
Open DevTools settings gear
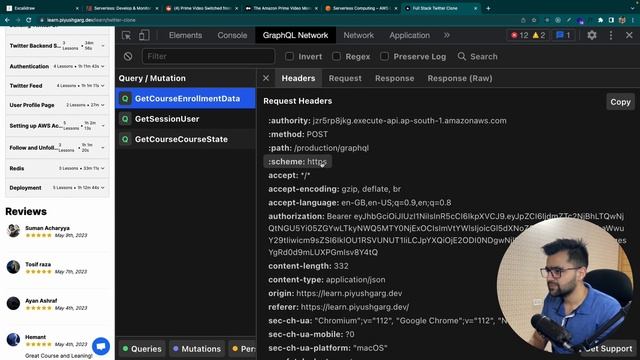click(591, 35)
